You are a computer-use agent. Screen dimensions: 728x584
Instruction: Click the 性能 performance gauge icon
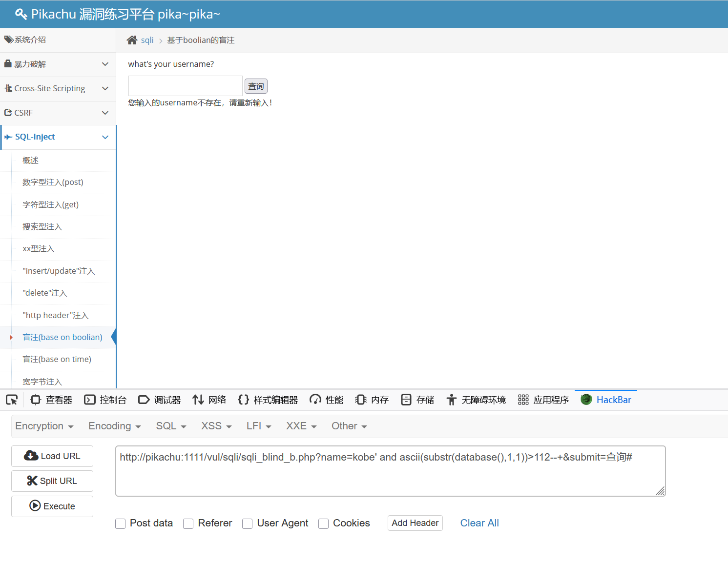(x=315, y=400)
